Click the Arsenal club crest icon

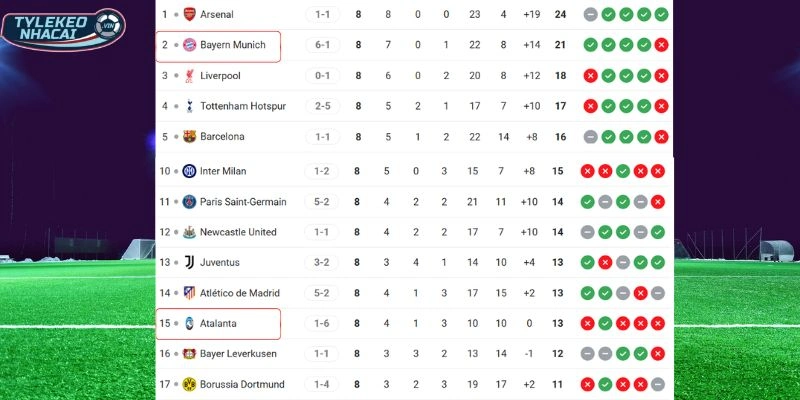click(189, 15)
